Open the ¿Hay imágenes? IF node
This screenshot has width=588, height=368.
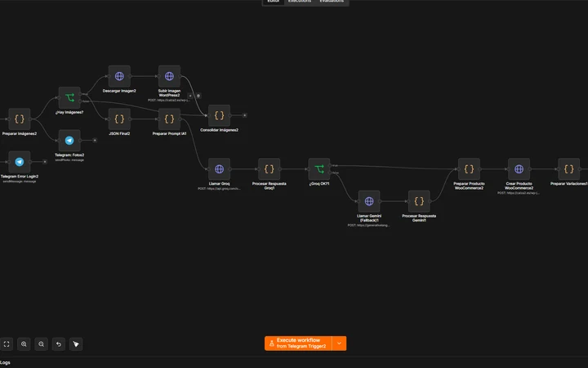coord(69,97)
